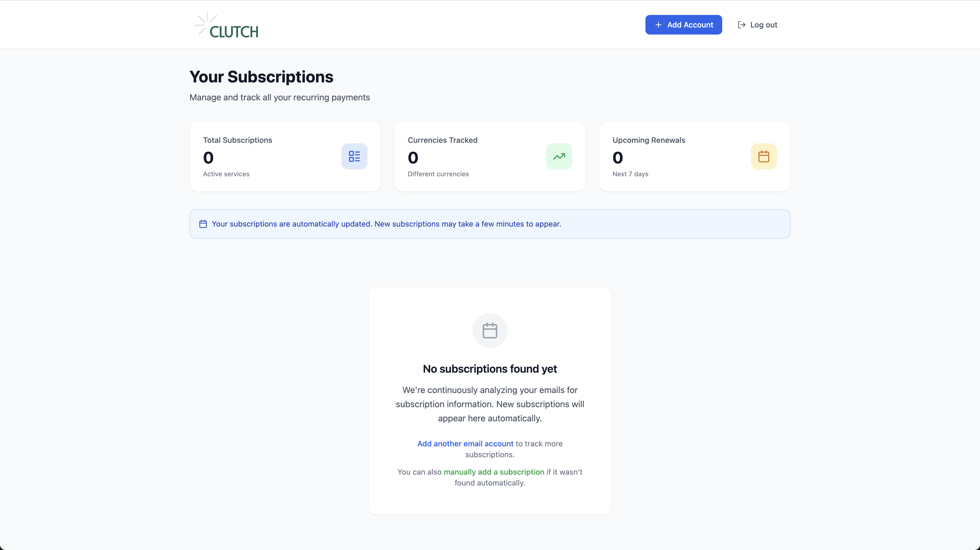Click the gray calendar icon above 'No subscriptions found yet'

pyautogui.click(x=490, y=330)
